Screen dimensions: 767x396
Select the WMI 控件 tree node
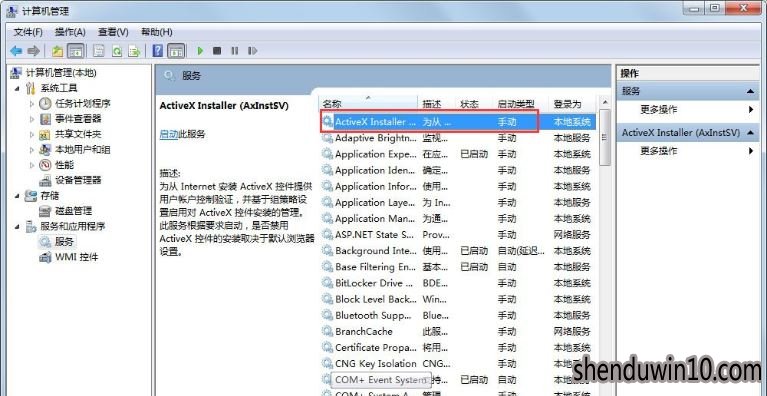pyautogui.click(x=76, y=257)
